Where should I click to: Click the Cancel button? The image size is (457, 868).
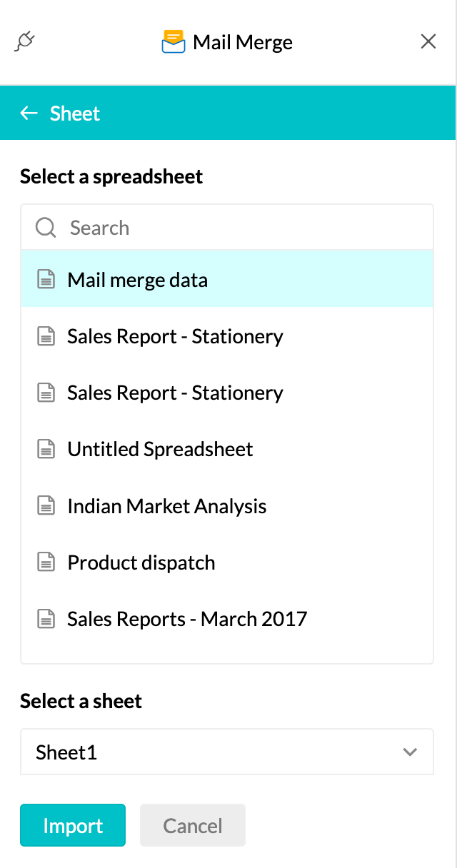coord(192,825)
